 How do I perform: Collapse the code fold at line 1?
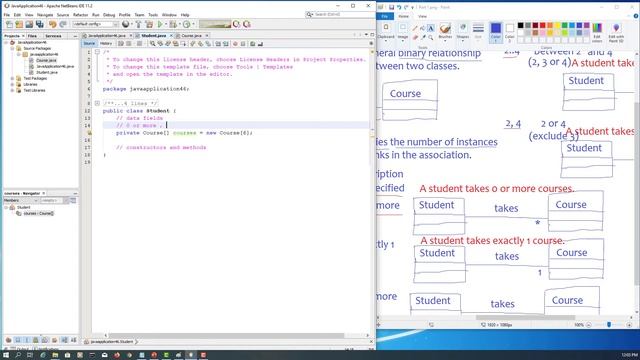(x=97, y=52)
